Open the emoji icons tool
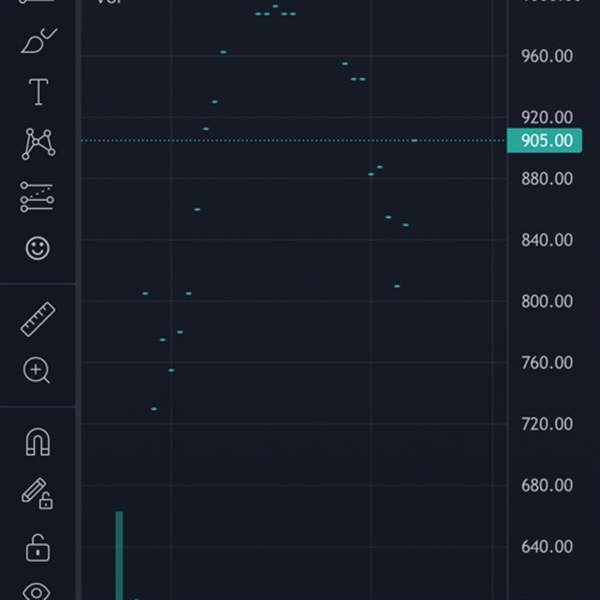 [x=38, y=248]
